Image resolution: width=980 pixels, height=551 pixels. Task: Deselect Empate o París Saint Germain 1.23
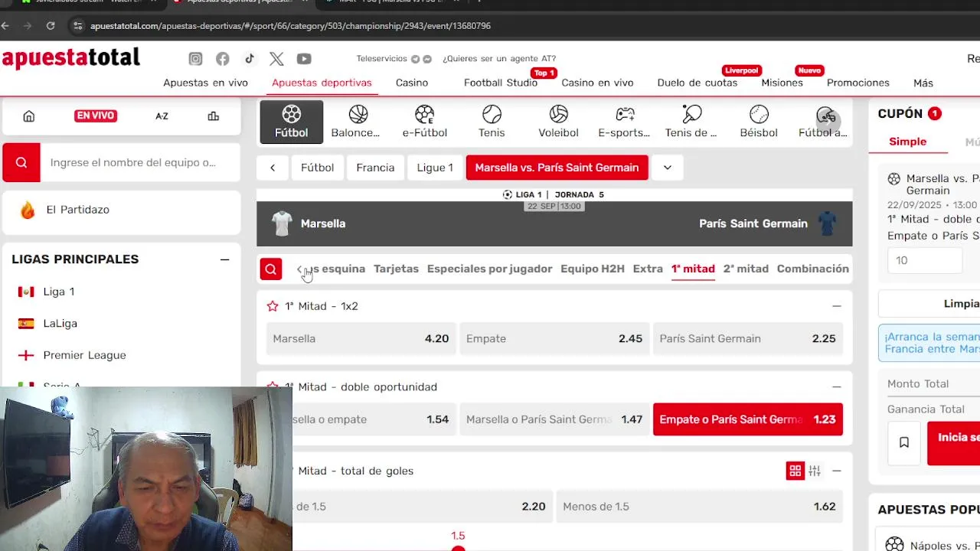click(x=747, y=419)
